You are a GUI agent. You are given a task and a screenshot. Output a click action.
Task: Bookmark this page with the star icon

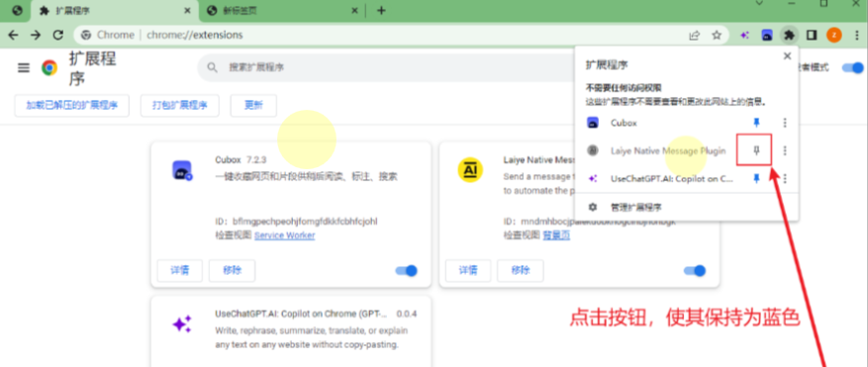tap(717, 36)
